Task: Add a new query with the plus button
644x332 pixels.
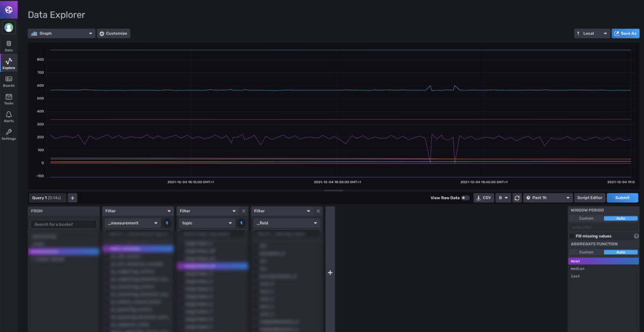Action: coord(72,197)
